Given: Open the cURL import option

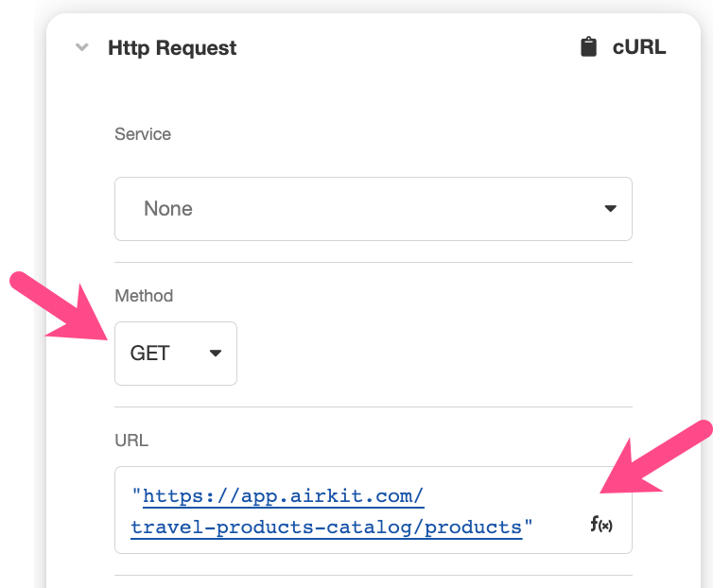Looking at the screenshot, I should pos(623,47).
